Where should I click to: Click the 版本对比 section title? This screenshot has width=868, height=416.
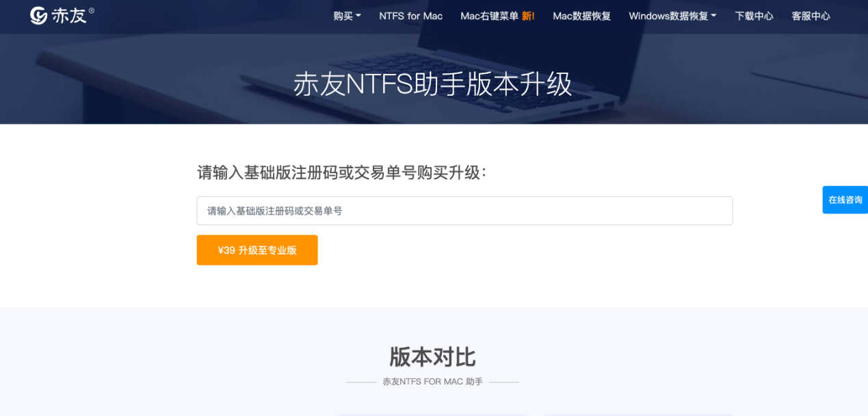(x=434, y=357)
